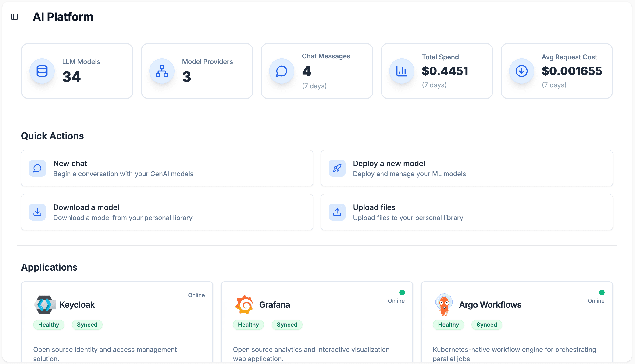This screenshot has height=364, width=635.
Task: Click the Argo Workflows octopus logo
Action: [444, 305]
